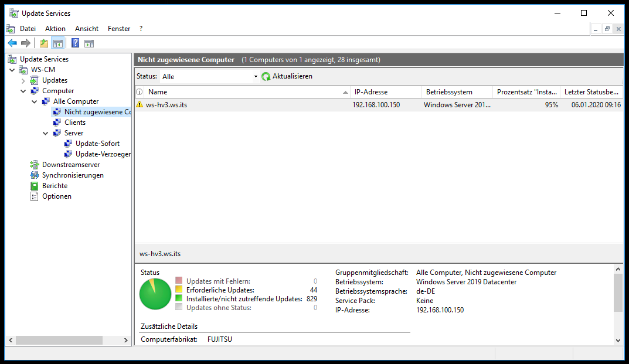Click the info icon column header
This screenshot has height=364, width=629.
[139, 92]
